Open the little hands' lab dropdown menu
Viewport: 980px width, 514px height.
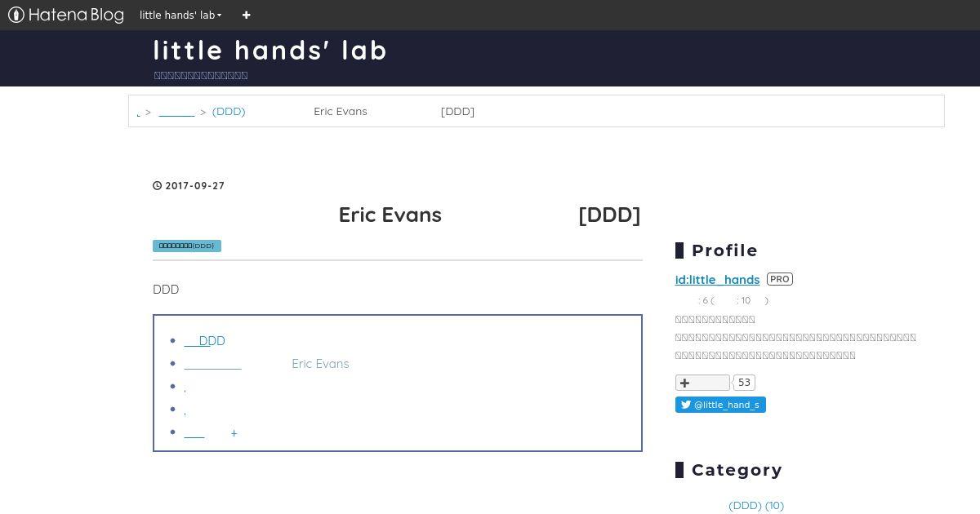180,15
